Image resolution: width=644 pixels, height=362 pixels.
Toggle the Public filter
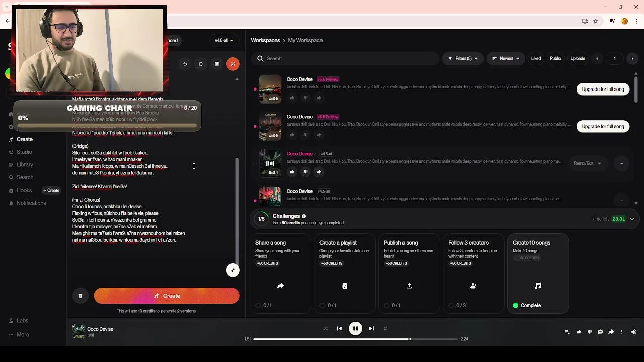(555, 58)
